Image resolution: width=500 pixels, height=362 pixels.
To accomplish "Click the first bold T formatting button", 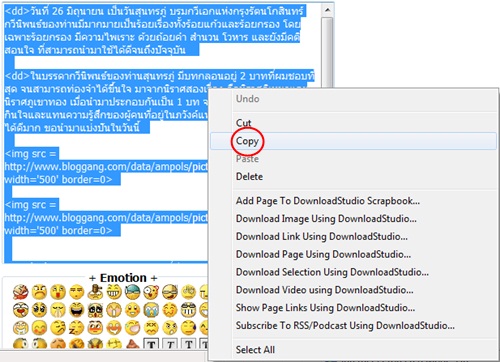I will (151, 344).
